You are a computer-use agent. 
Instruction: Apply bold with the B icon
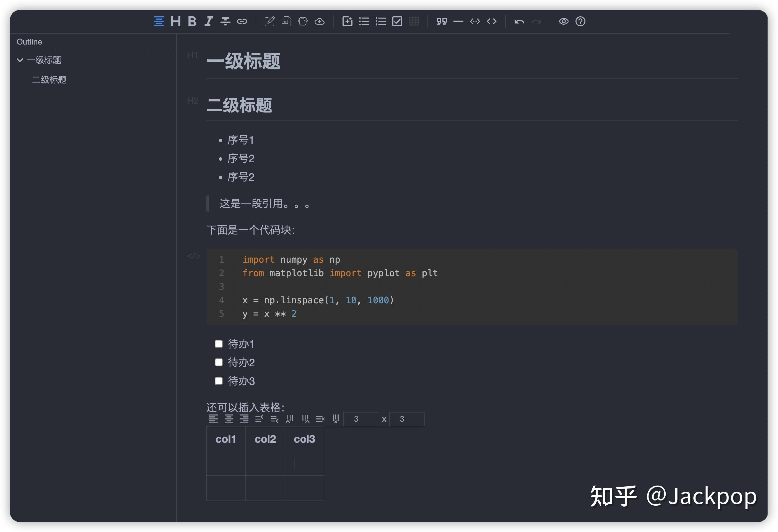coord(192,21)
